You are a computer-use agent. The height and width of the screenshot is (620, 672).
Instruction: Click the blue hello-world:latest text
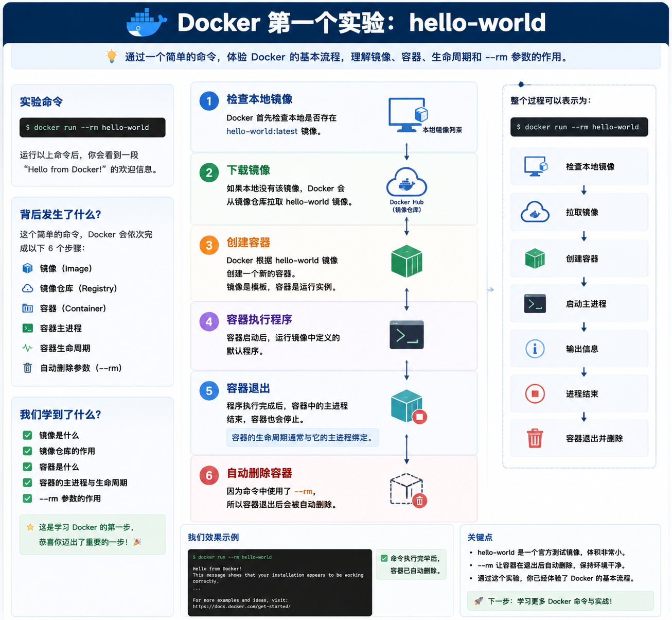tap(262, 131)
